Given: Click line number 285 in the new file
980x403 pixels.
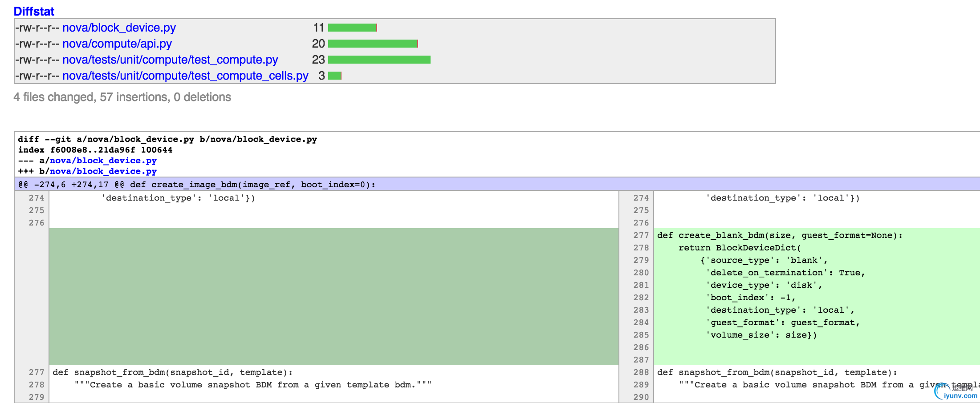Looking at the screenshot, I should [641, 335].
